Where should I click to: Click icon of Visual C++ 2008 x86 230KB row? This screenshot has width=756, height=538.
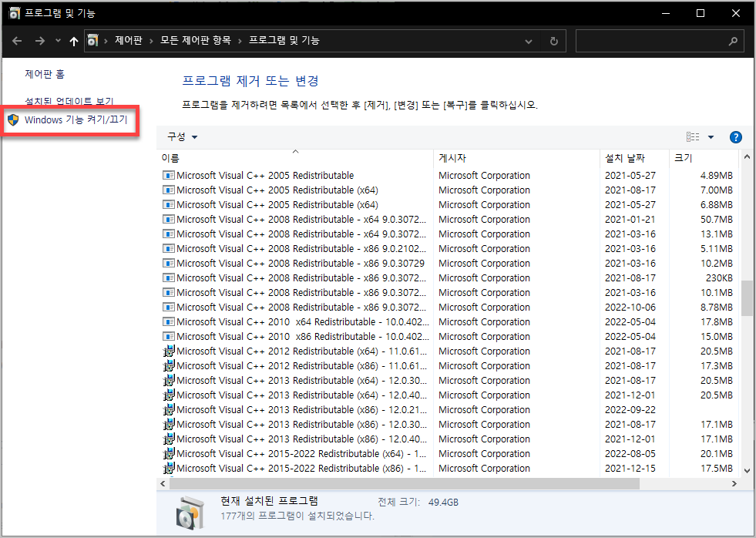coord(168,277)
